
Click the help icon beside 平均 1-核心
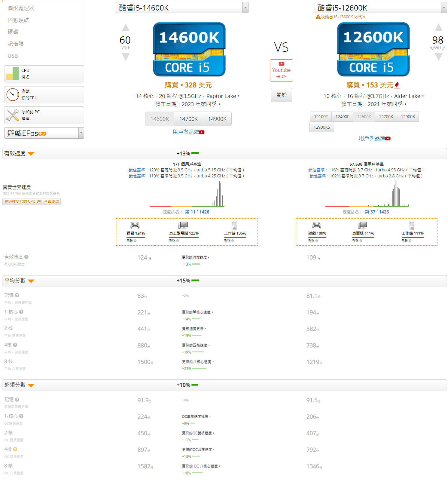pyautogui.click(x=21, y=312)
